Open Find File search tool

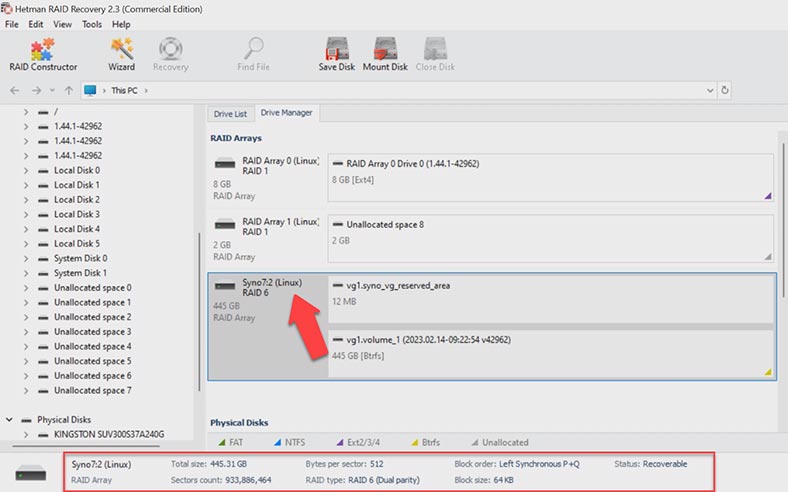coord(253,54)
